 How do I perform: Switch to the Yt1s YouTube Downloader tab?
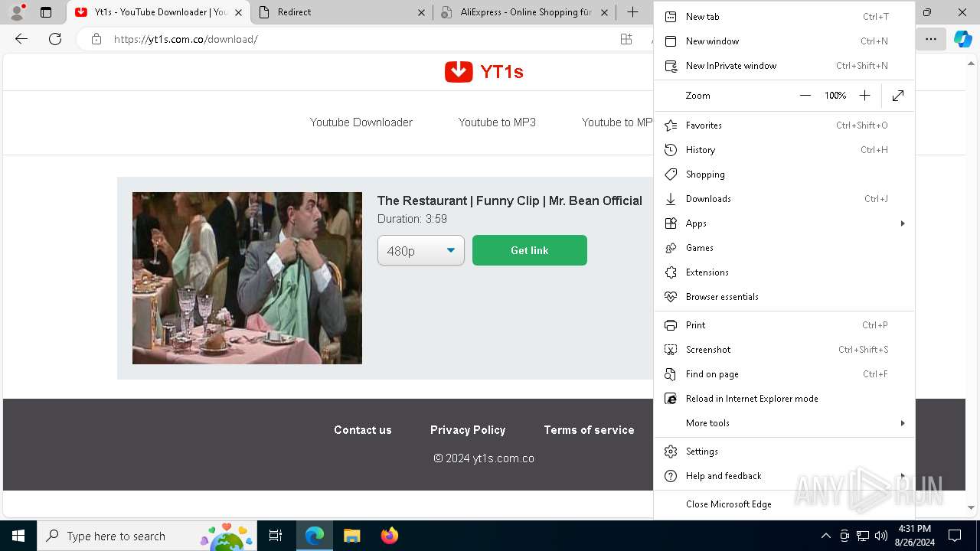[159, 12]
